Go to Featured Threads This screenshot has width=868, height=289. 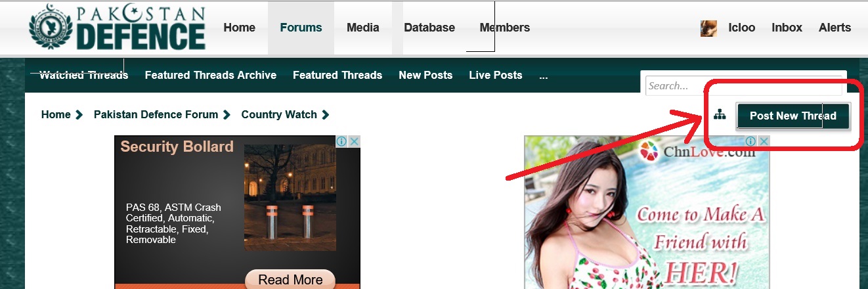pyautogui.click(x=337, y=75)
